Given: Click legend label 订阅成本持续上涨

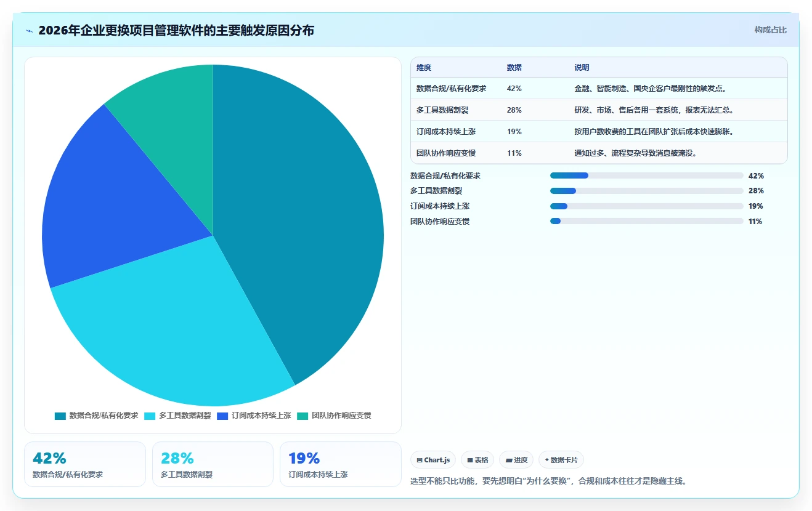Looking at the screenshot, I should point(261,416).
